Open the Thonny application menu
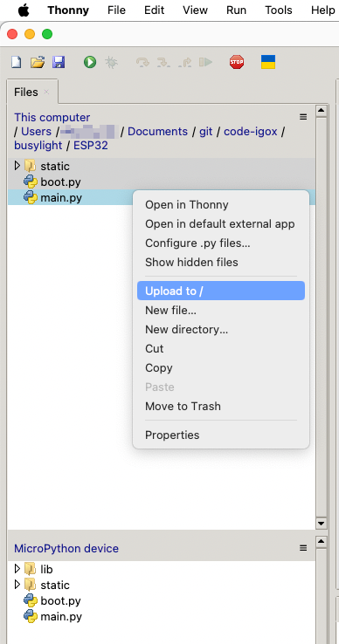Image resolution: width=339 pixels, height=644 pixels. [68, 10]
